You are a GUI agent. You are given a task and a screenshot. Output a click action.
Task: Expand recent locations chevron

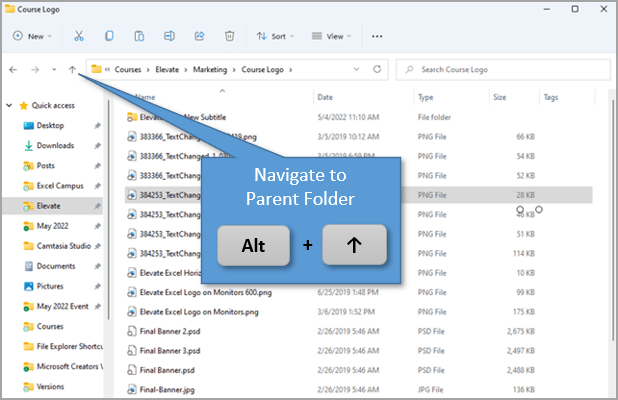pos(54,70)
